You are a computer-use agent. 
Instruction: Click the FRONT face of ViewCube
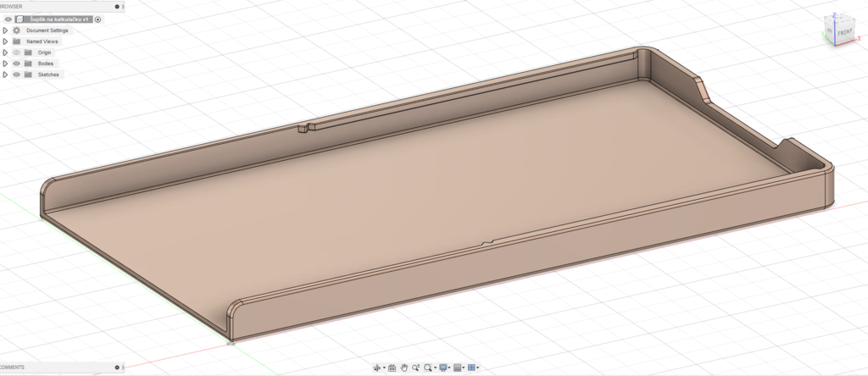pyautogui.click(x=844, y=33)
